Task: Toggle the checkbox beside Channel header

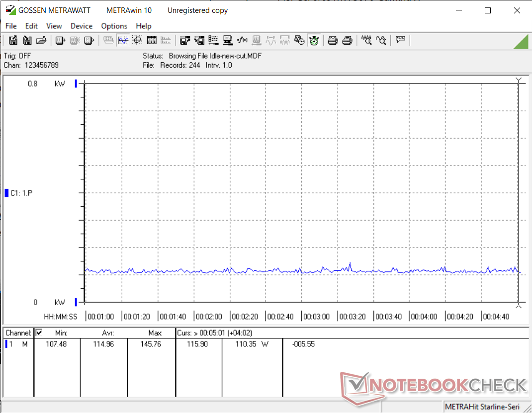Action: (39, 332)
